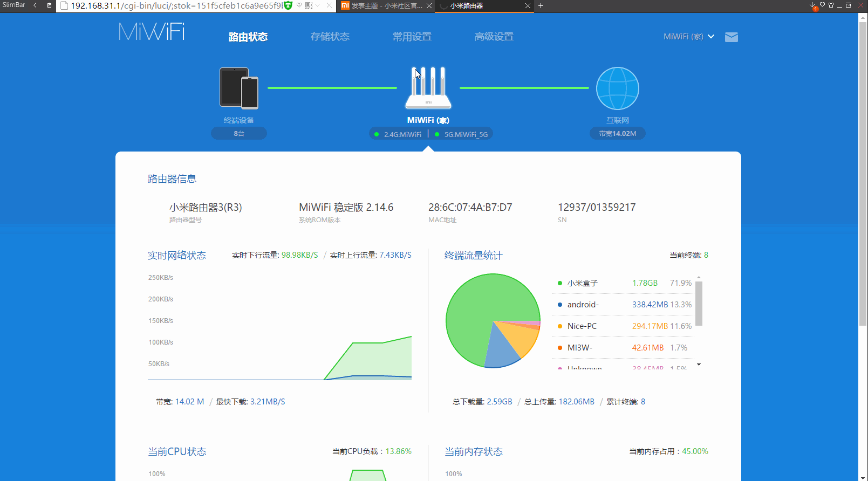Screen dimensions: 868x481
Task: Click current CPU load 13.86%
Action: (x=399, y=451)
